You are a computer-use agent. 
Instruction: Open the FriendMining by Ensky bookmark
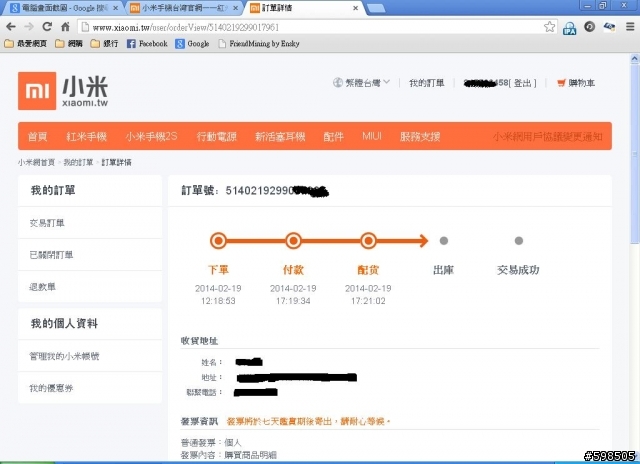259,44
